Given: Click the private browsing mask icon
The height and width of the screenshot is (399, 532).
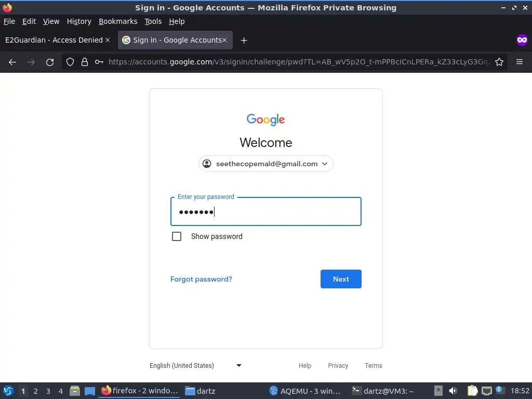Looking at the screenshot, I should tap(522, 40).
